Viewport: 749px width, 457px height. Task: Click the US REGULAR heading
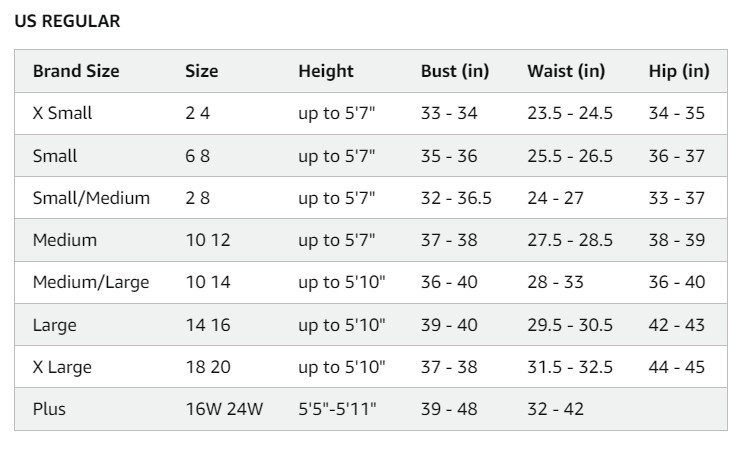pos(67,21)
